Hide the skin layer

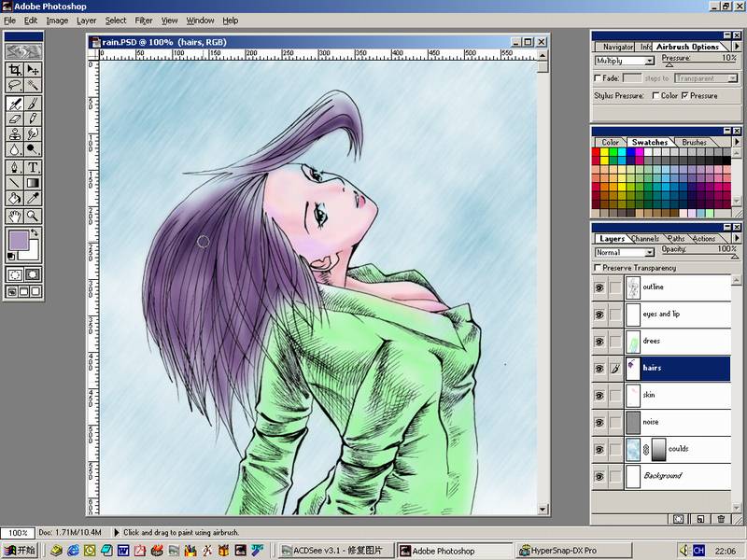coord(599,395)
